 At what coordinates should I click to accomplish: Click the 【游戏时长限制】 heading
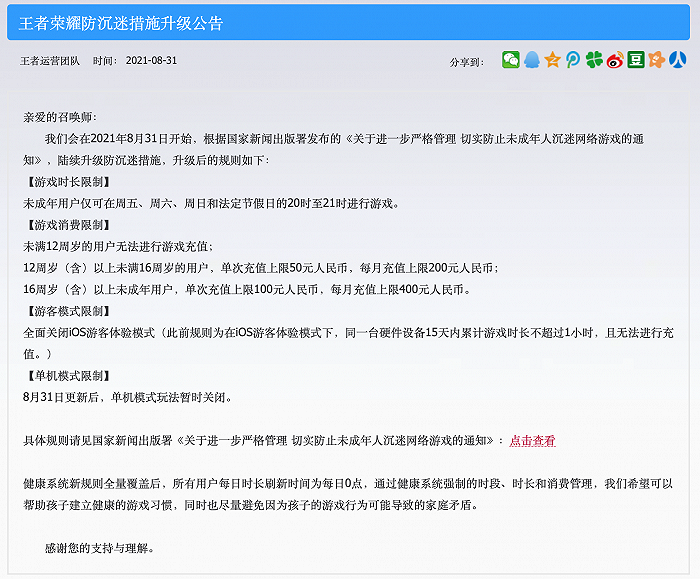pos(64,182)
